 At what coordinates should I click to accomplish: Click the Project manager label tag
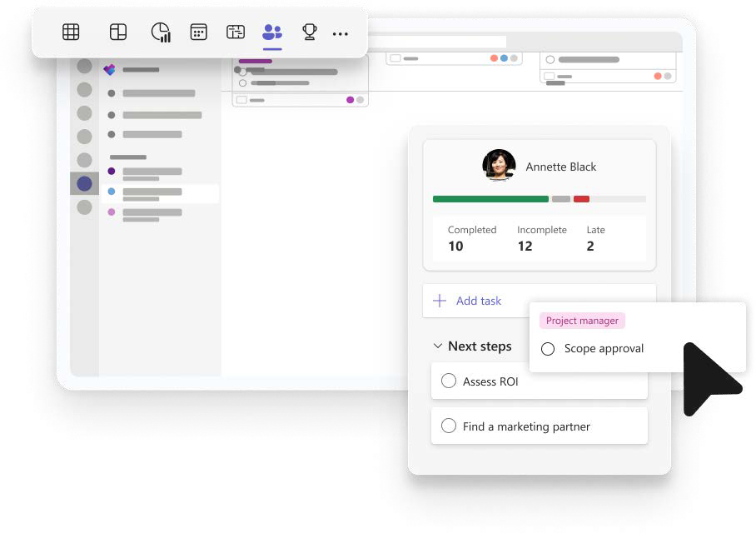582,321
